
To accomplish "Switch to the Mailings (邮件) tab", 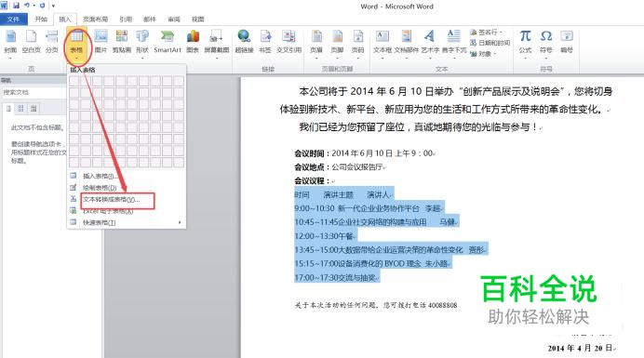I will click(x=150, y=20).
